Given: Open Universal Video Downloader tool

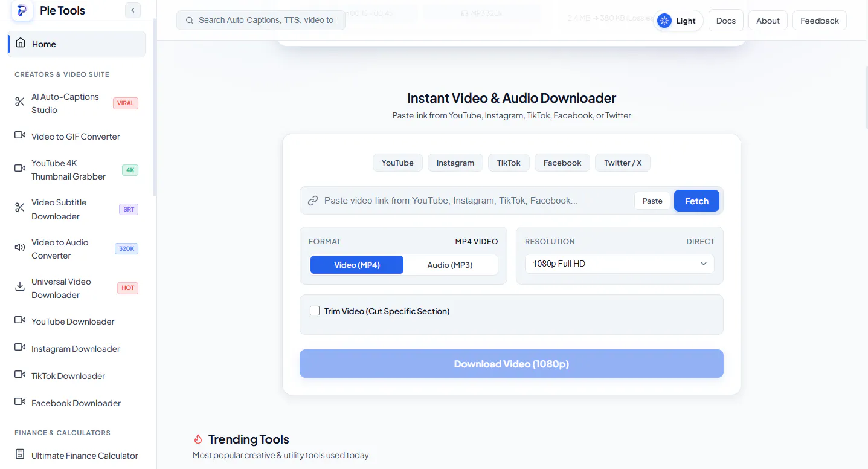Looking at the screenshot, I should point(77,288).
